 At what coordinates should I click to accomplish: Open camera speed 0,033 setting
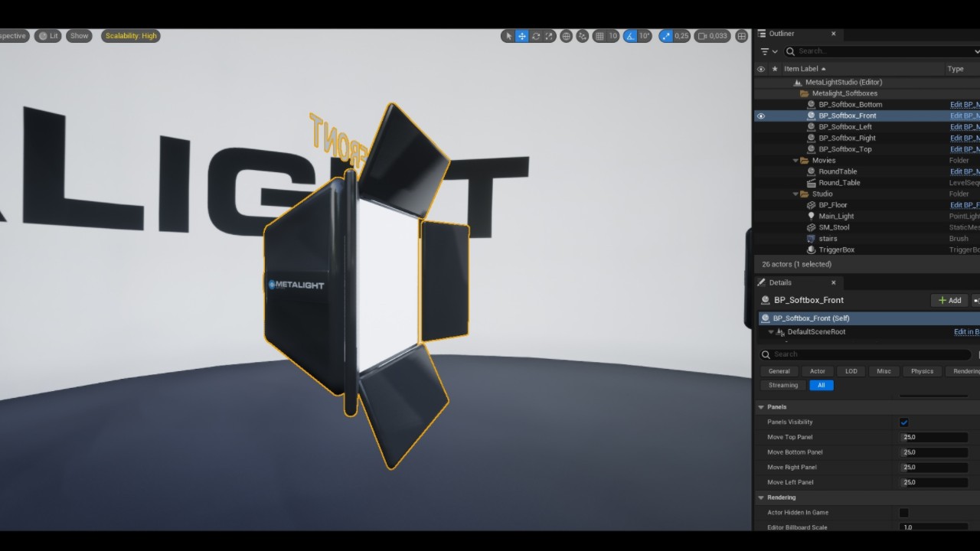click(712, 36)
